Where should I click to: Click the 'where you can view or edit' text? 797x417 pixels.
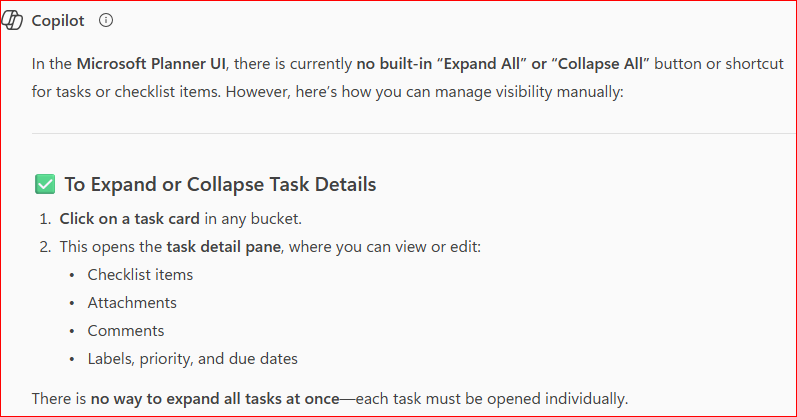pos(385,247)
